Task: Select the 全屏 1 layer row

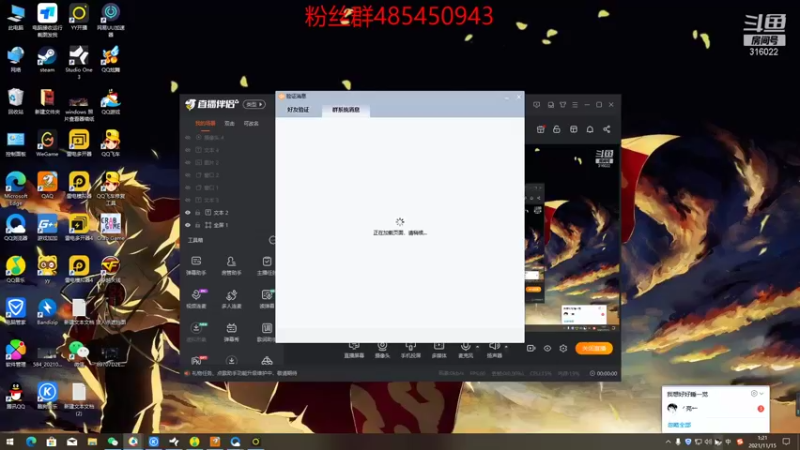Action: (228, 225)
